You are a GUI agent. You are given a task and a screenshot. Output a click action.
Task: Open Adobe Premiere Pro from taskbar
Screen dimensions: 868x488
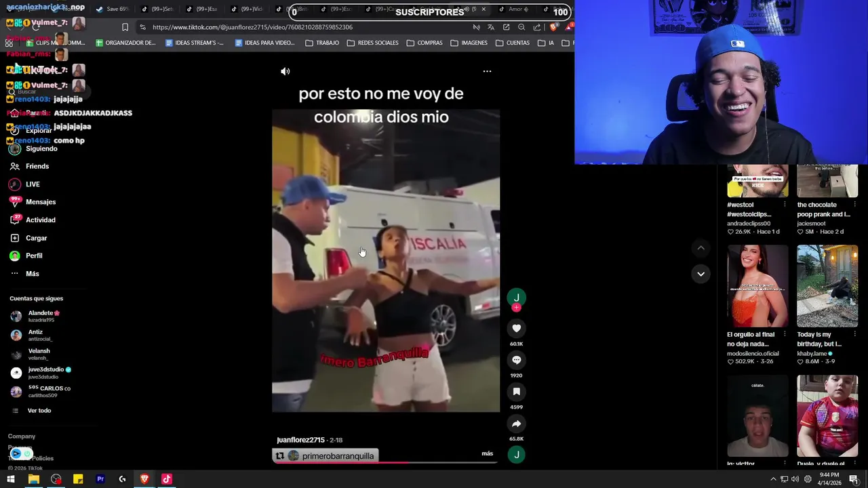(100, 479)
